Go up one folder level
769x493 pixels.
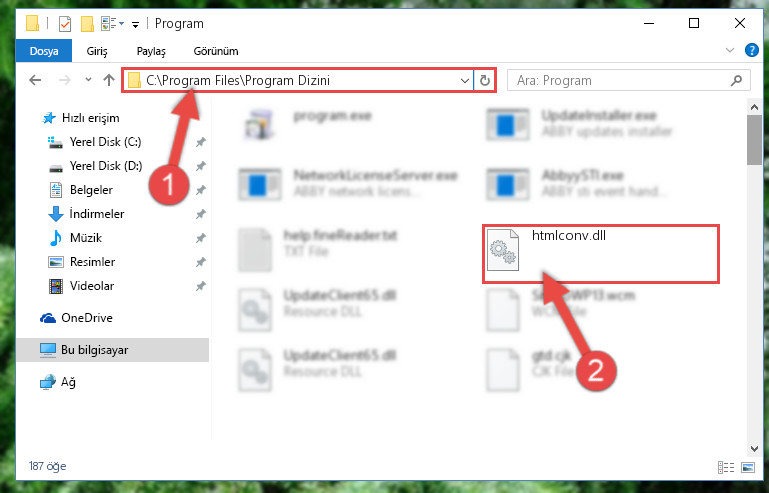109,80
